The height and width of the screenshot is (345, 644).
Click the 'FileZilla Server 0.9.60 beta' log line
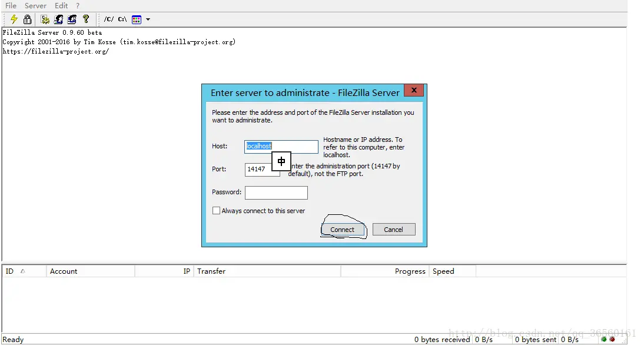pos(52,32)
